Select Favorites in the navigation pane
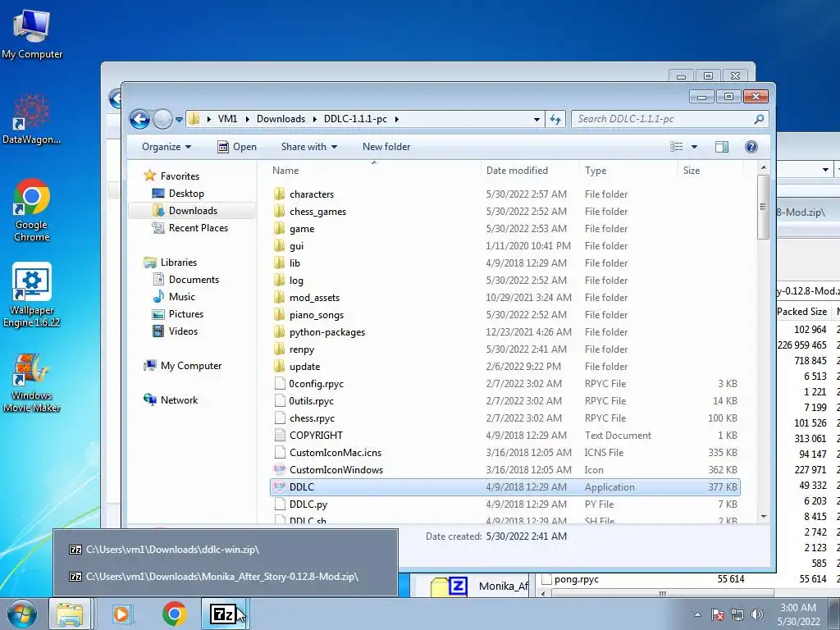The height and width of the screenshot is (630, 840). [x=180, y=176]
